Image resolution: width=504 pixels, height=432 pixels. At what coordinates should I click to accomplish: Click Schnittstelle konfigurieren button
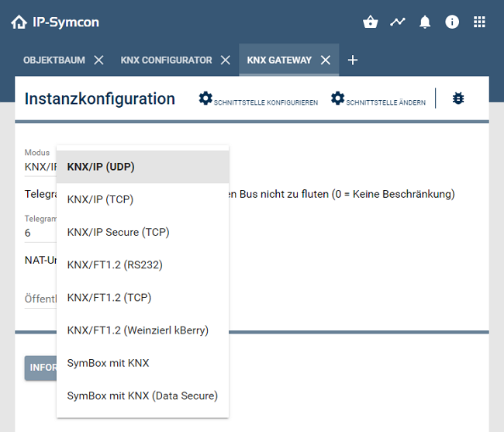coord(258,99)
